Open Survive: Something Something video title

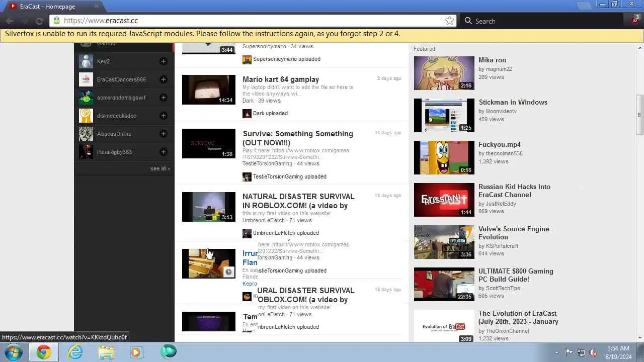coord(298,138)
